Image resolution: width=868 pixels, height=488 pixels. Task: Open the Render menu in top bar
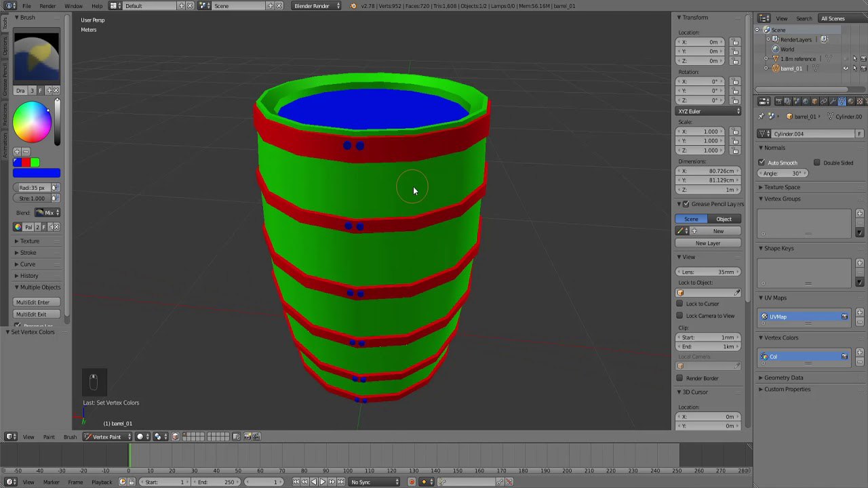[x=47, y=5]
